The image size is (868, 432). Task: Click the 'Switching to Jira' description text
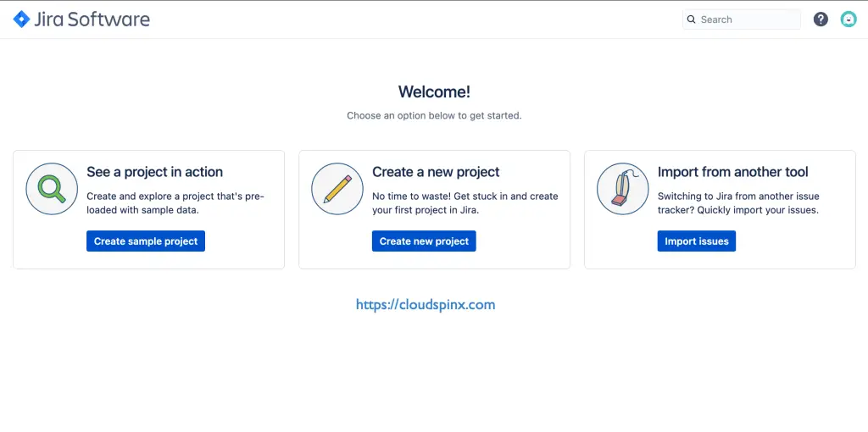(738, 203)
